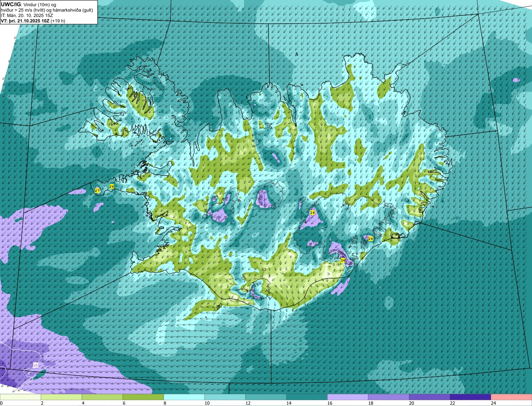Click the 'IT: Mán. 20. 10. 2025 15Z' line

pyautogui.click(x=27, y=15)
